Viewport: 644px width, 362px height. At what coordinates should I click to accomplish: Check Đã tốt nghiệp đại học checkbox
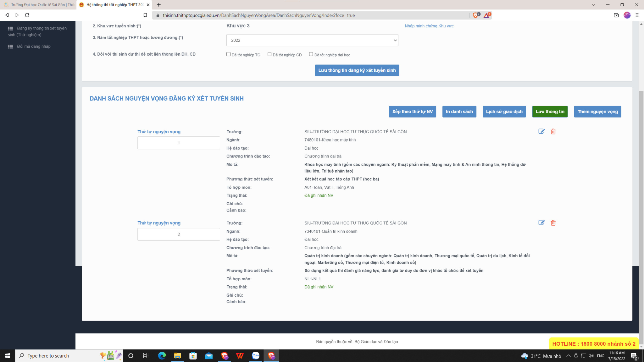[311, 54]
